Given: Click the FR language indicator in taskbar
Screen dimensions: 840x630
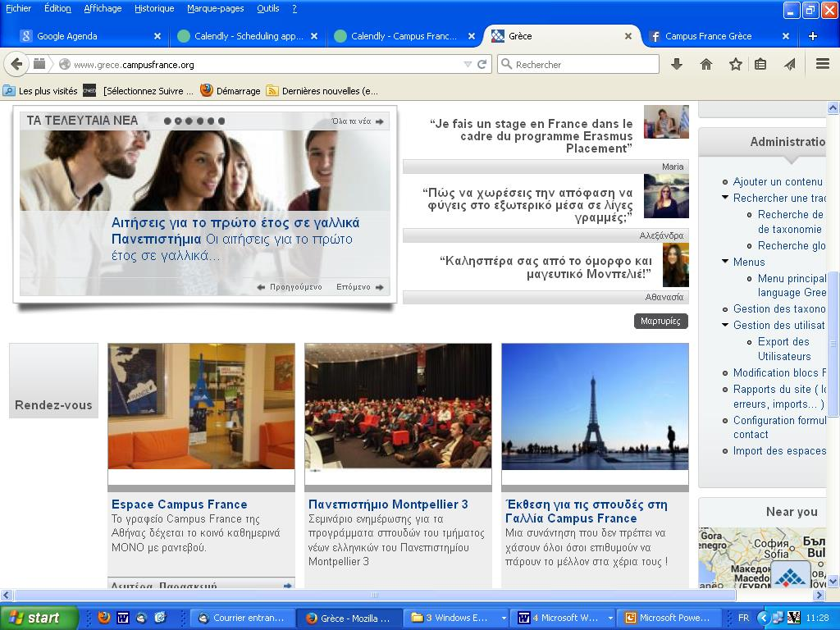Looking at the screenshot, I should 743,618.
